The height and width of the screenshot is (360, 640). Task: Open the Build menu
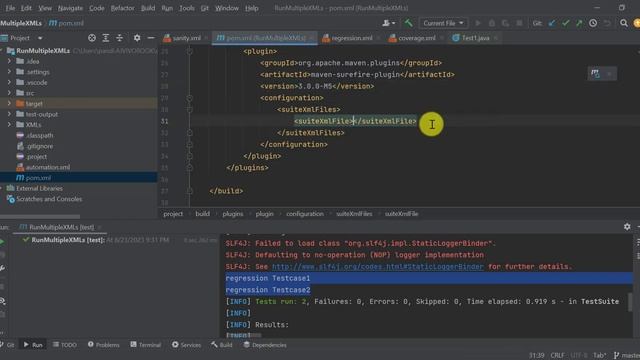coord(148,8)
